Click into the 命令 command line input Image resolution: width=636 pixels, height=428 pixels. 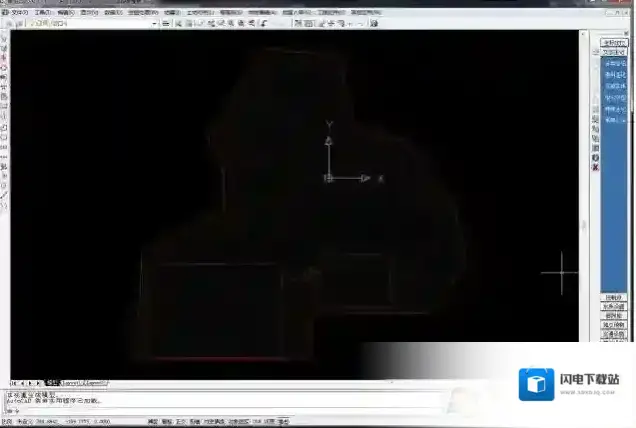223,411
